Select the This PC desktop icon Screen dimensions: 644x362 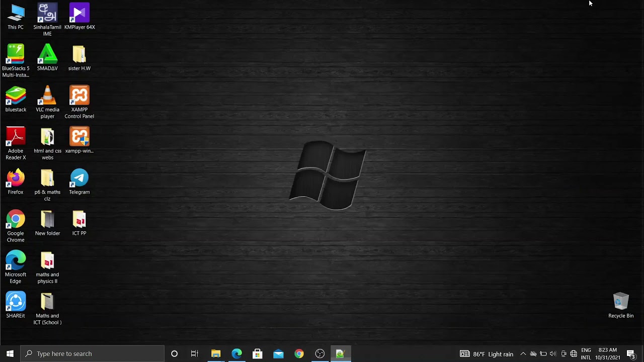click(x=16, y=17)
